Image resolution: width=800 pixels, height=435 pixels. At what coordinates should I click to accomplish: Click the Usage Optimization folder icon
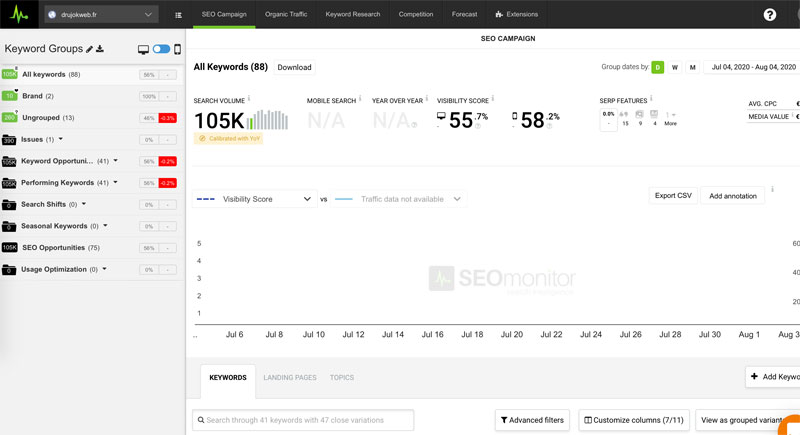tap(9, 270)
